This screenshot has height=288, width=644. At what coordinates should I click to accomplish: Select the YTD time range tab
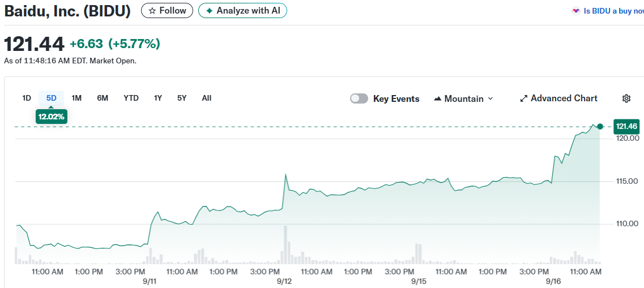131,98
